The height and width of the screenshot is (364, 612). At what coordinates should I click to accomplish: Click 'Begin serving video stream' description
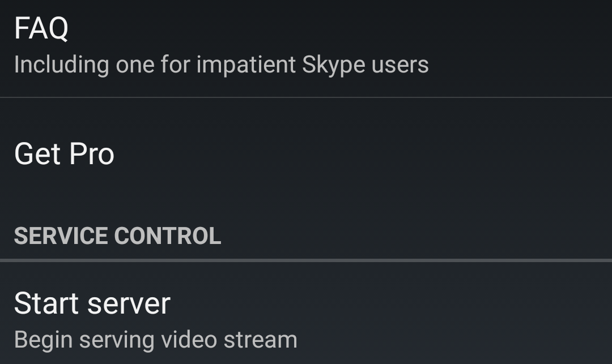tap(155, 340)
